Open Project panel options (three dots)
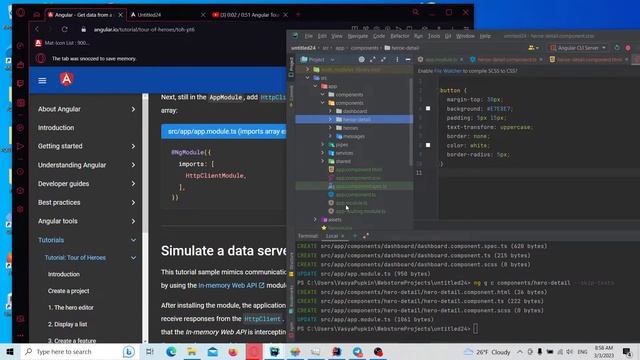The height and width of the screenshot is (360, 640). (397, 60)
